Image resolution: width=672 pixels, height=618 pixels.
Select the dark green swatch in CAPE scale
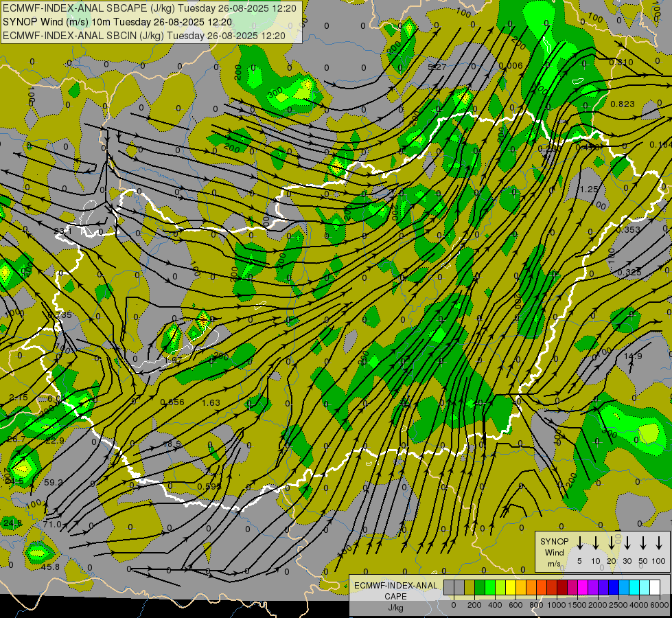[480, 588]
